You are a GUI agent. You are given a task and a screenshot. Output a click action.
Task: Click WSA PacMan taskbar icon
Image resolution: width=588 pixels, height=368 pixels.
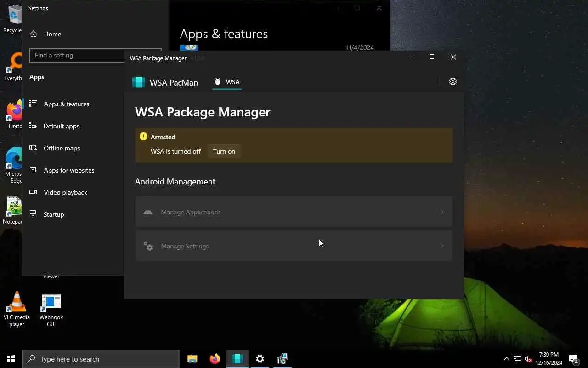pyautogui.click(x=237, y=359)
